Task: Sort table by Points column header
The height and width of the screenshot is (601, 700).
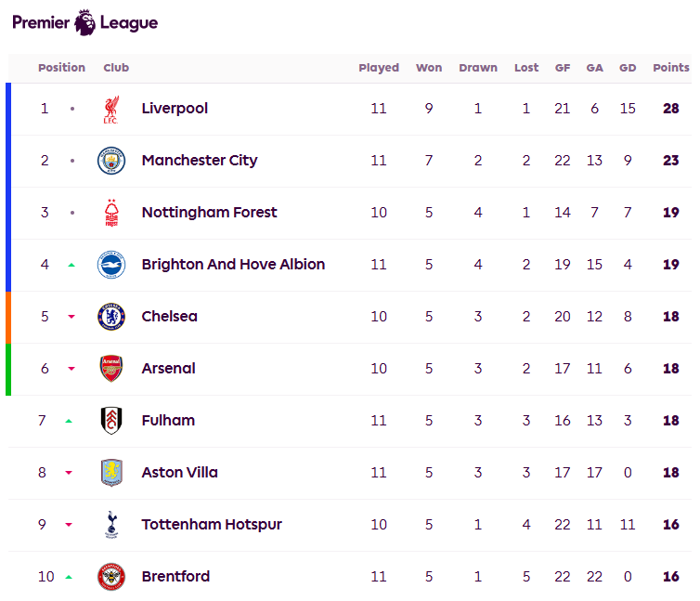Action: point(671,68)
